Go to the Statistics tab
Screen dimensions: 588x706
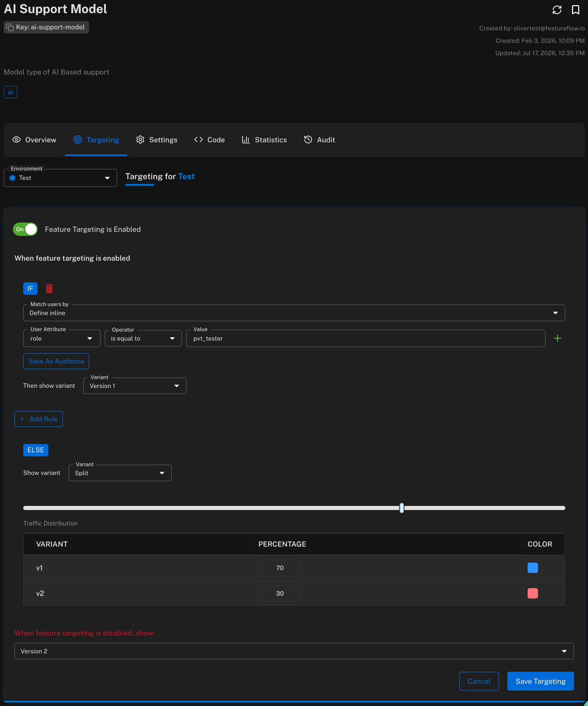[x=264, y=140]
